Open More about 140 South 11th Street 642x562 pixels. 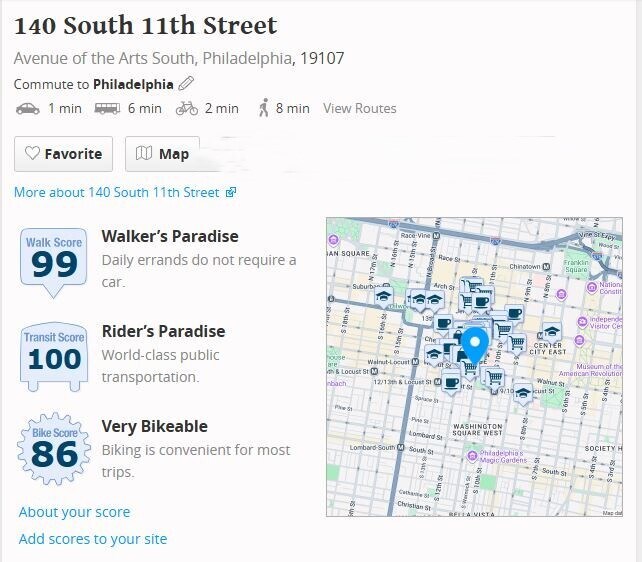pyautogui.click(x=124, y=192)
